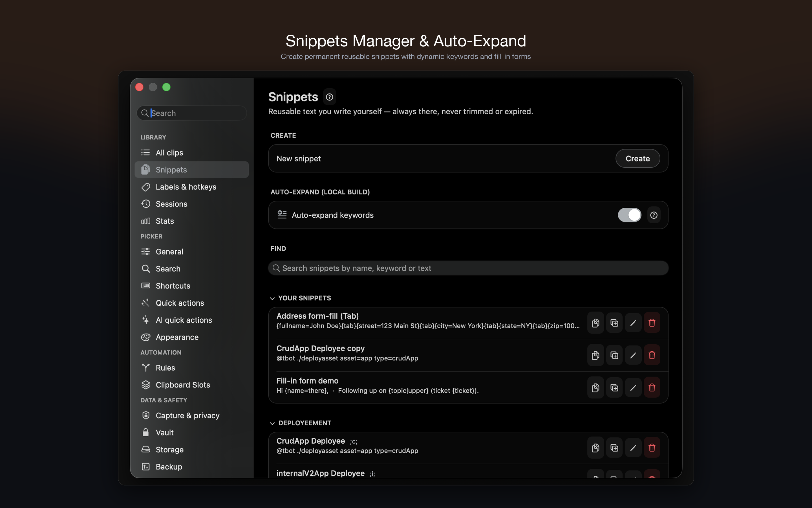Open Storage settings
Screen dimensions: 812x508
coord(192,450)
